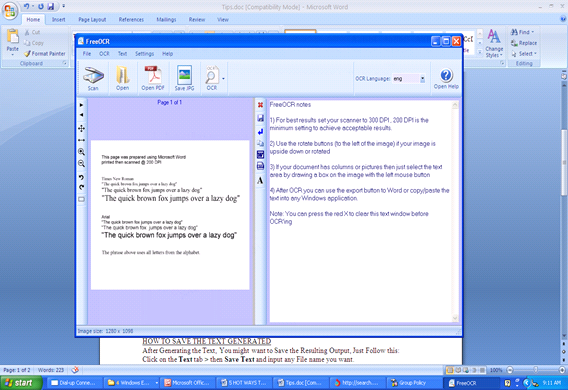The height and width of the screenshot is (390, 568).
Task: Switch to Word's Insert tab
Action: [58, 20]
